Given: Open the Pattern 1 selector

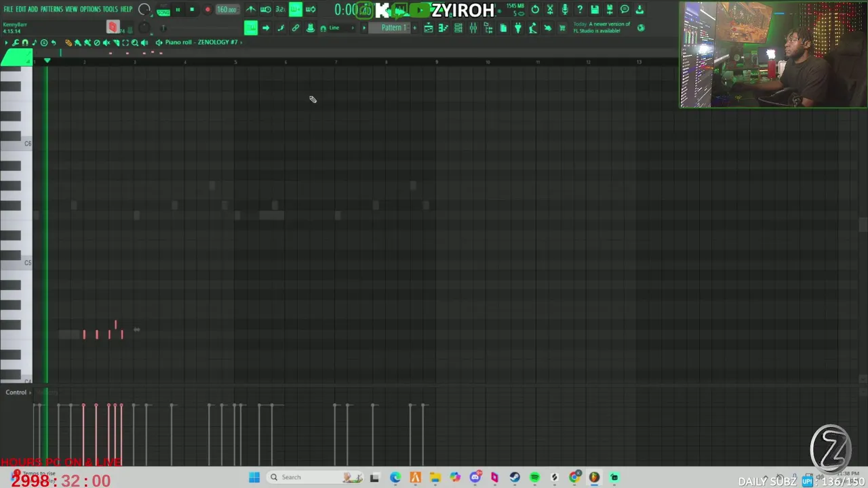Looking at the screenshot, I should (390, 28).
